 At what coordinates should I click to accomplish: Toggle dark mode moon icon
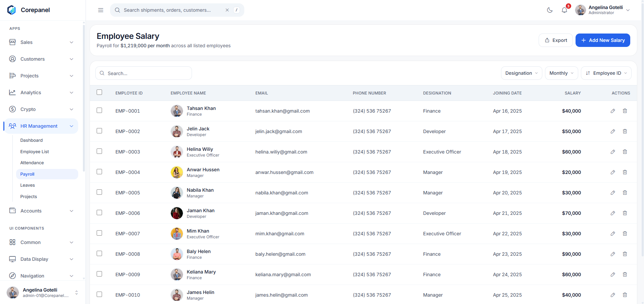click(x=550, y=10)
